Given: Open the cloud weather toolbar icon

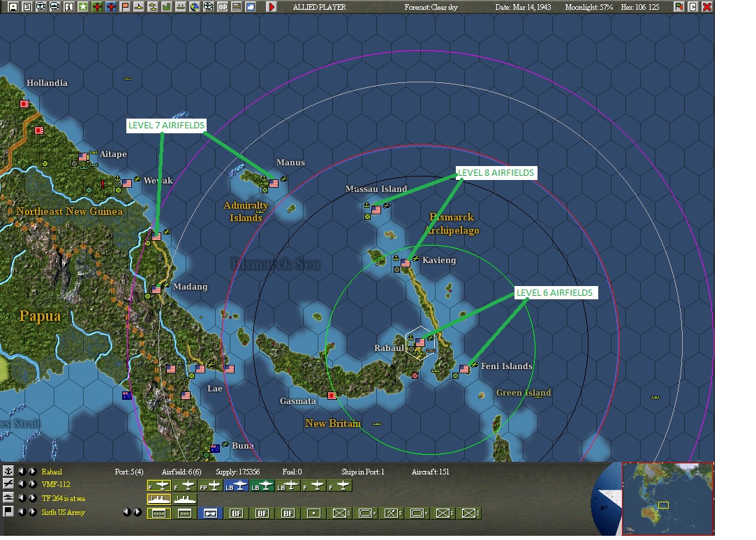Looking at the screenshot, I should (250, 7).
